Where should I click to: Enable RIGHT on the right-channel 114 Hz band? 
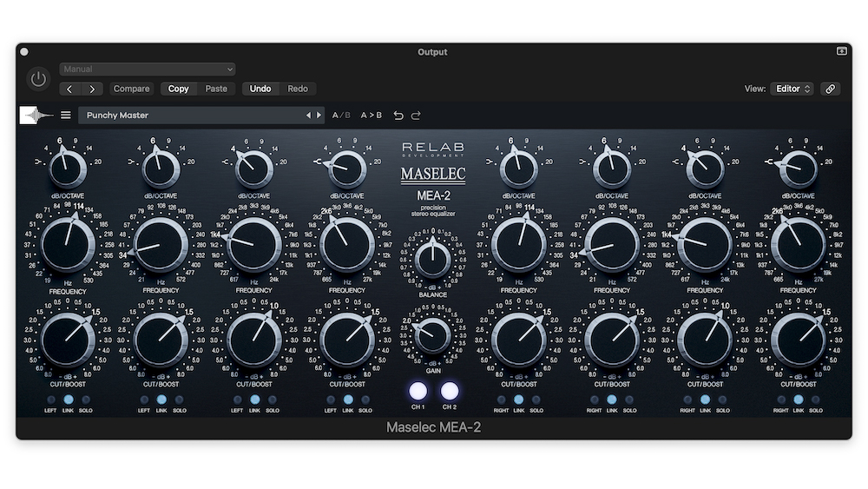coord(501,400)
